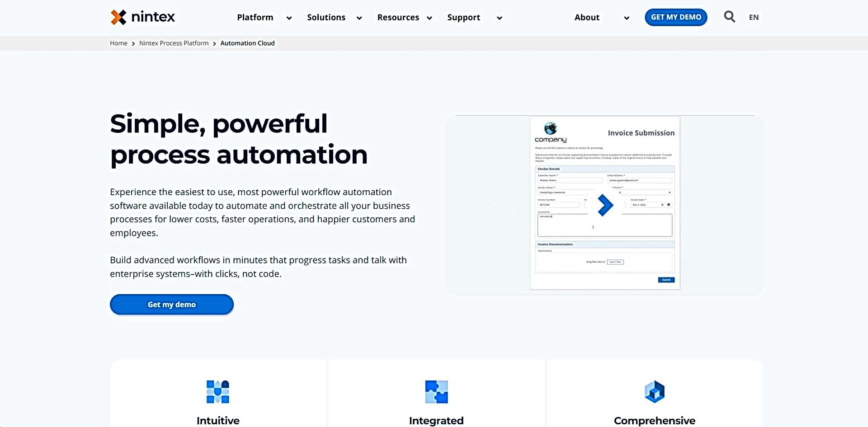Expand the Solutions dropdown chevron
The height and width of the screenshot is (427, 868).
(359, 18)
